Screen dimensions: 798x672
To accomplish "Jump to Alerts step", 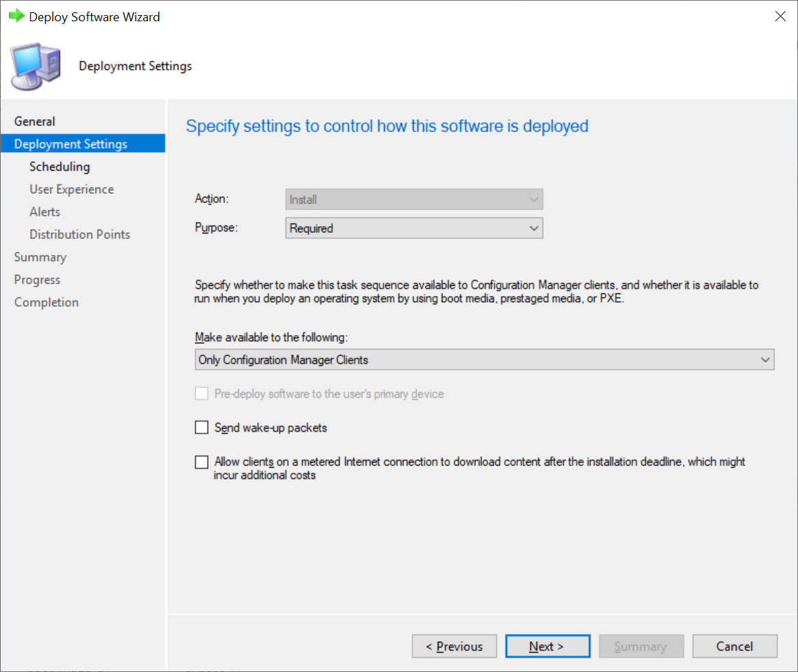I will pyautogui.click(x=45, y=212).
